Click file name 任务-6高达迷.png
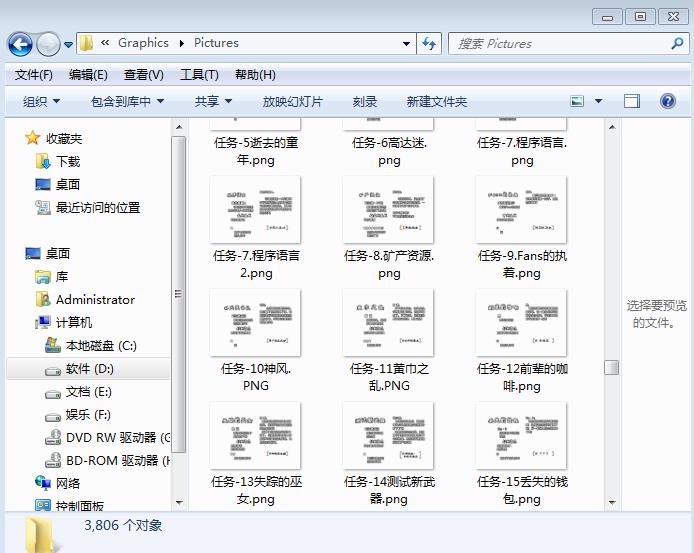 pyautogui.click(x=389, y=151)
